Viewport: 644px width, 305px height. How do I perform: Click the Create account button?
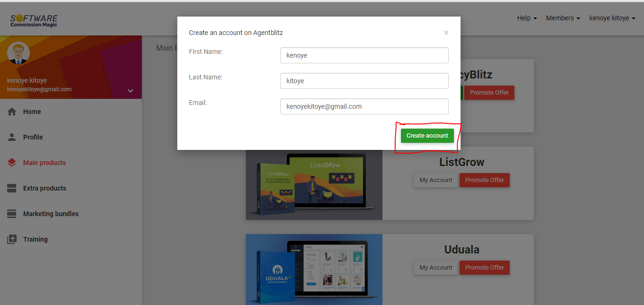pyautogui.click(x=427, y=136)
